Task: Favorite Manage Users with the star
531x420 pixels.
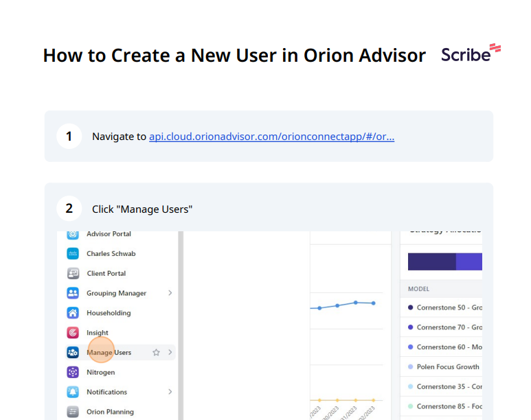Action: pyautogui.click(x=156, y=352)
